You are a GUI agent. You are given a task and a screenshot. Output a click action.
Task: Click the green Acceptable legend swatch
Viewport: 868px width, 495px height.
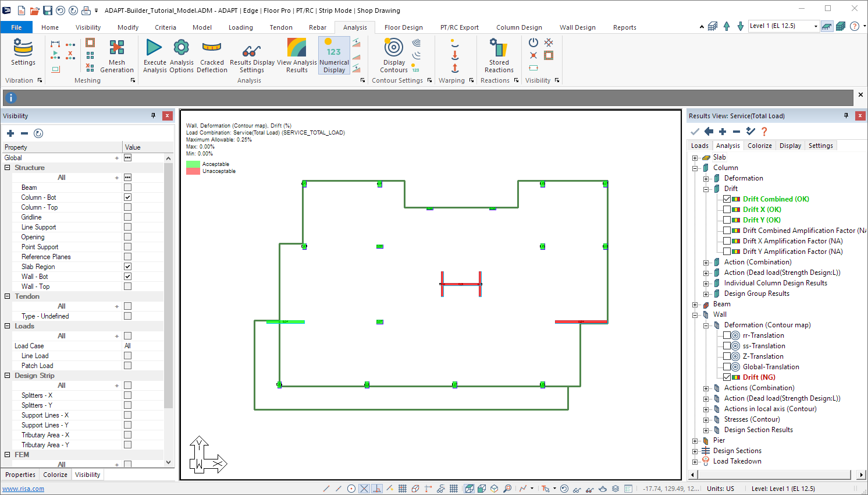point(193,164)
